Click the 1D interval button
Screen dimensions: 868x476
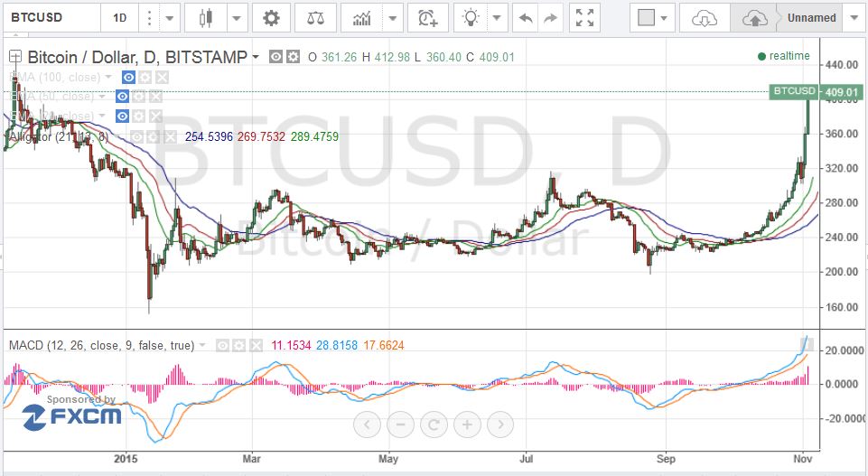[x=119, y=18]
